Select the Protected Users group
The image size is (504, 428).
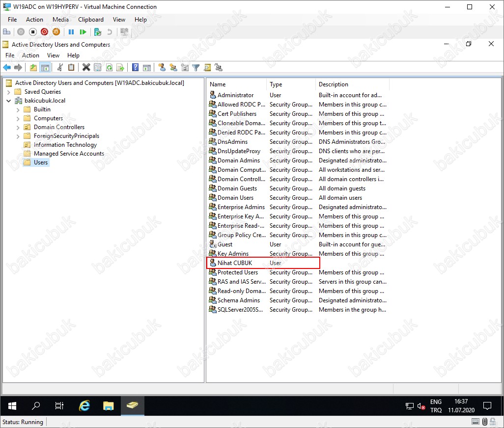[238, 272]
